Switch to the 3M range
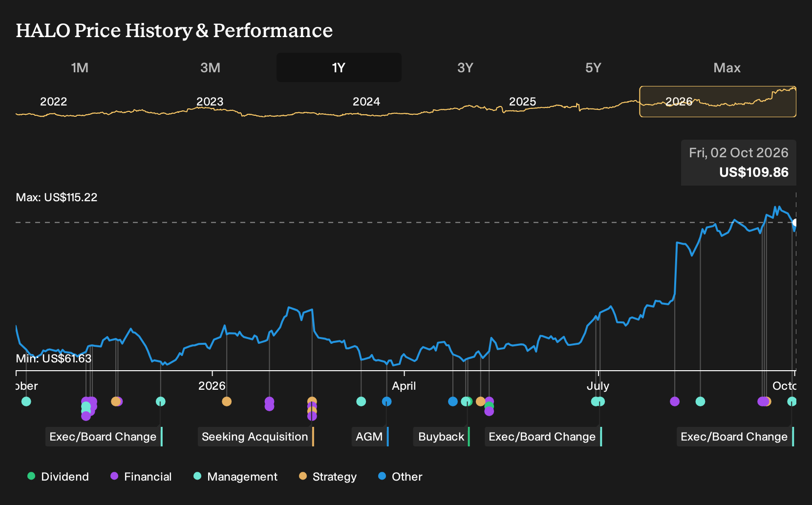Screen dimensions: 812x505 210,67
